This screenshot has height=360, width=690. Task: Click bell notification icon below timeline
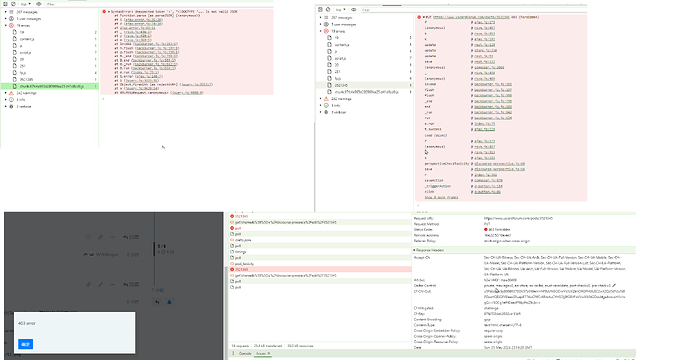tap(169, 302)
